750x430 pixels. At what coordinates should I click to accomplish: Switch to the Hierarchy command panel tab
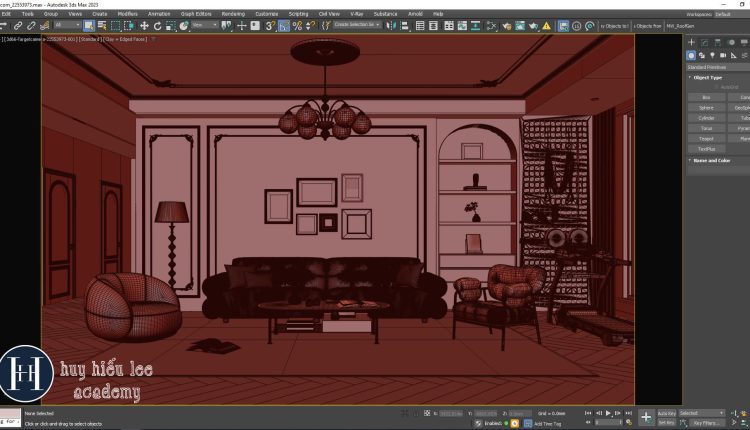717,43
